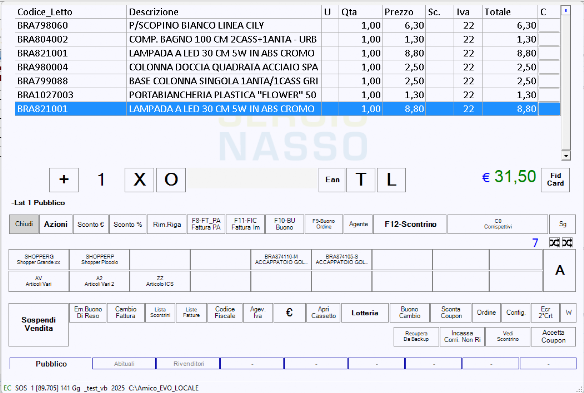Open the Azioni menu button
Image resolution: width=584 pixels, height=393 pixels.
56,224
